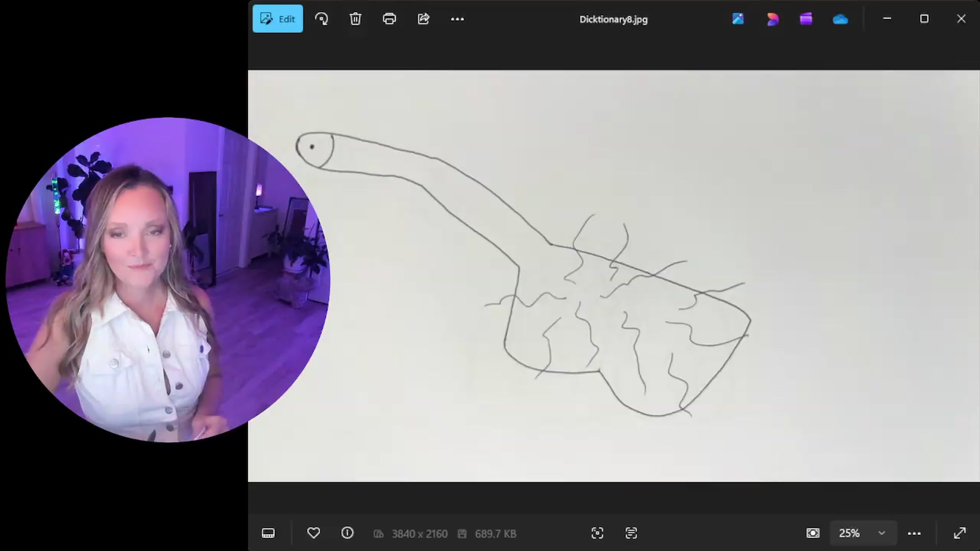Minimize the Photos window
This screenshot has width=980, height=551.
click(887, 19)
